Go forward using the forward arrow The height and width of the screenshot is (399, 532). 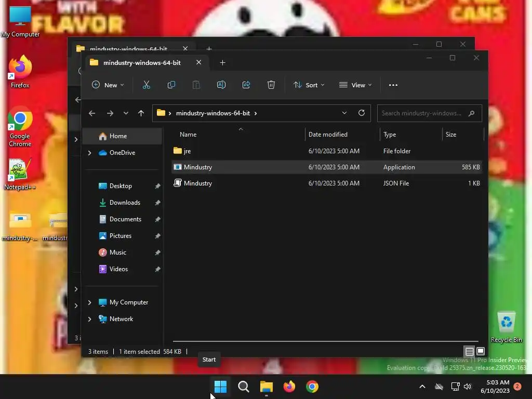(110, 113)
